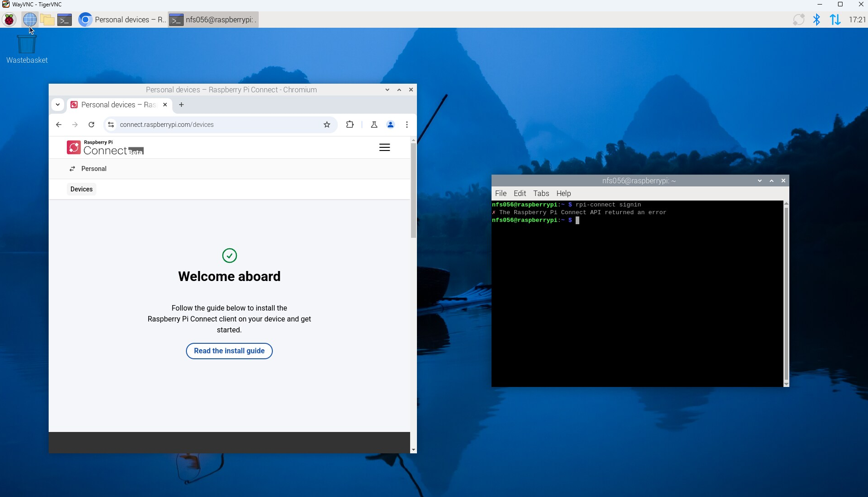Open the Chromium window title-bar menu arrow
Viewport: 868px width, 497px height.
pos(387,90)
